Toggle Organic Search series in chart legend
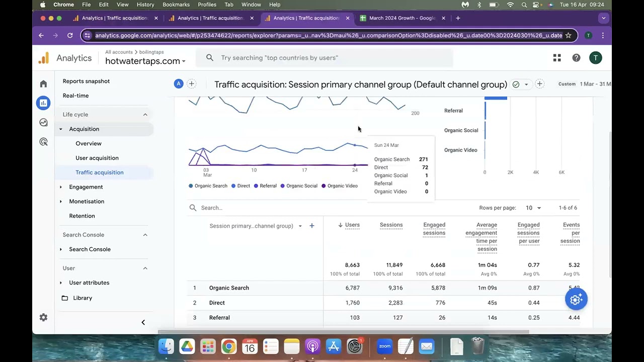This screenshot has width=644, height=362. tap(208, 186)
